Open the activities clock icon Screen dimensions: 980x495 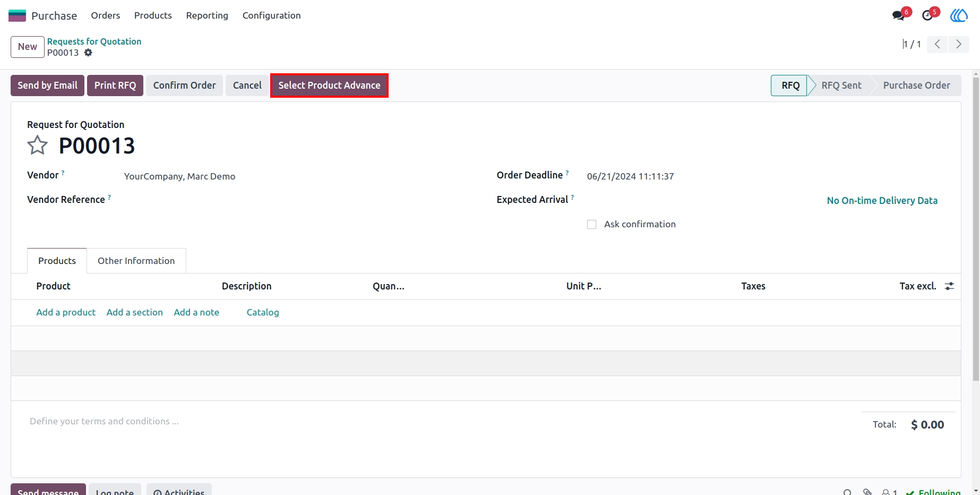[927, 15]
